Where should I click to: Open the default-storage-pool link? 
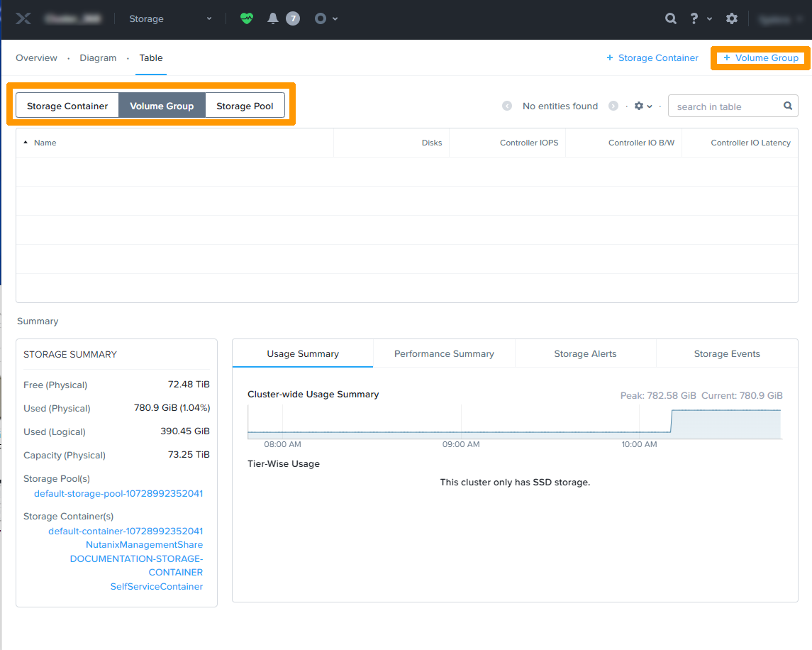tap(118, 493)
